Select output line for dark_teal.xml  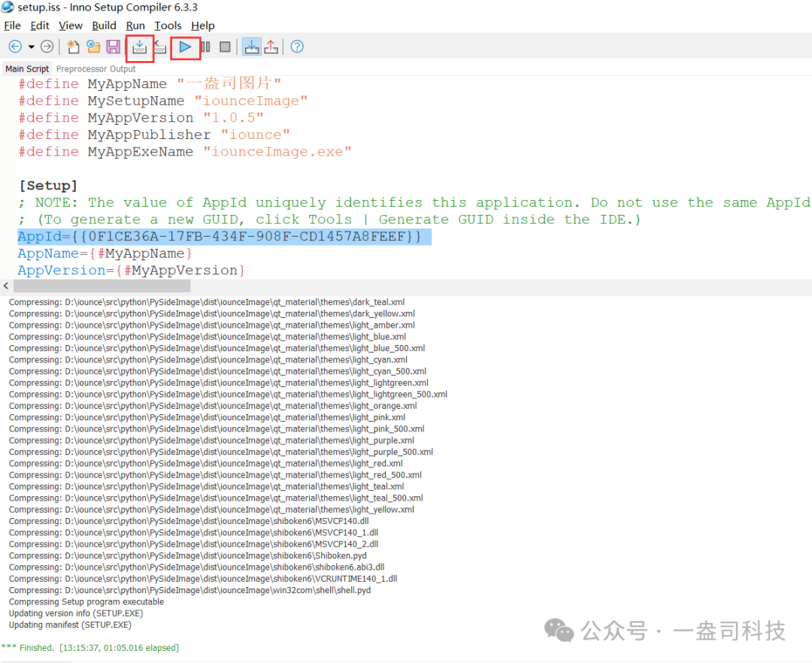point(207,302)
